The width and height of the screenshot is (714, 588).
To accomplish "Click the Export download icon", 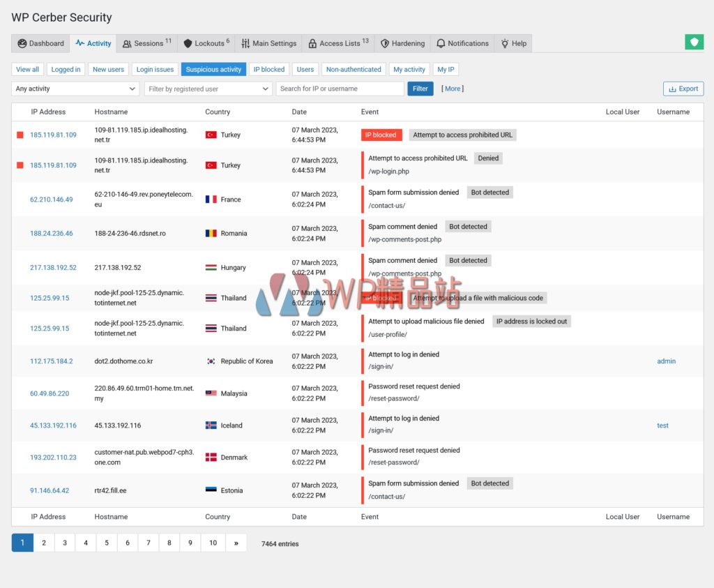I will (674, 89).
